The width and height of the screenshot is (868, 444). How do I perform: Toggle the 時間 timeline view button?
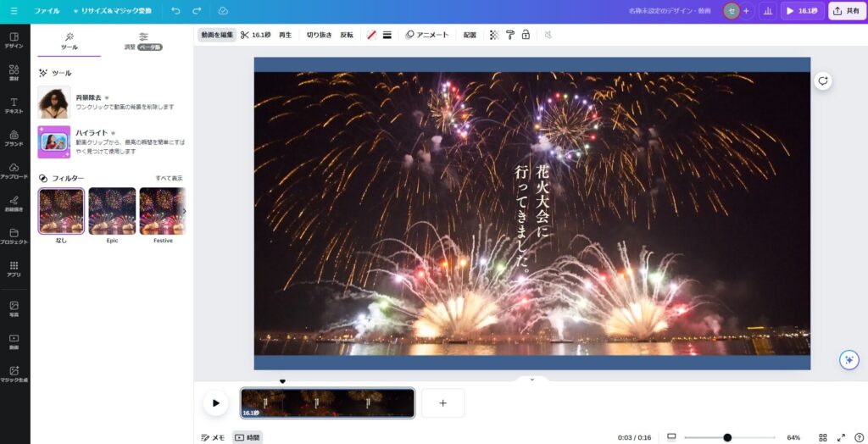tap(248, 437)
